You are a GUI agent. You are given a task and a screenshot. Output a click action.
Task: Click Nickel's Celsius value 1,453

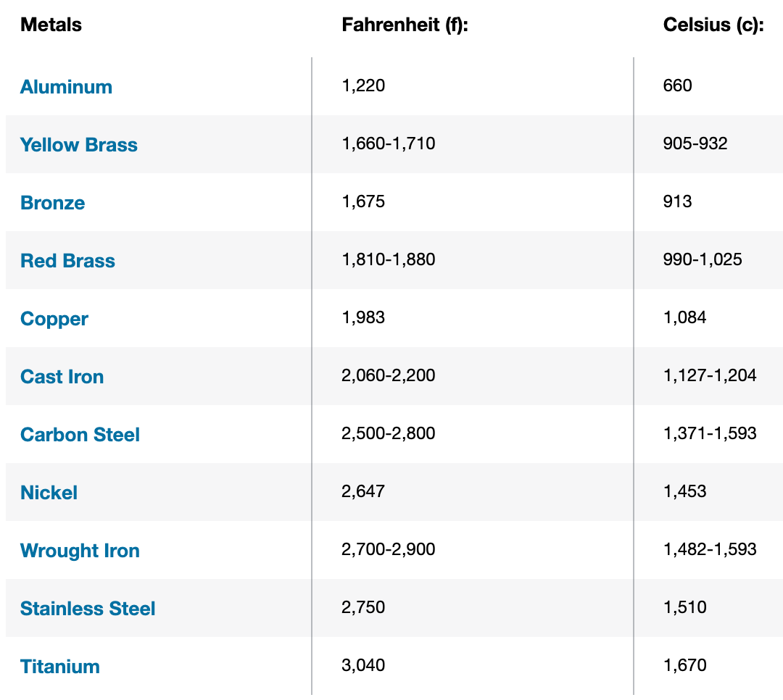click(684, 491)
